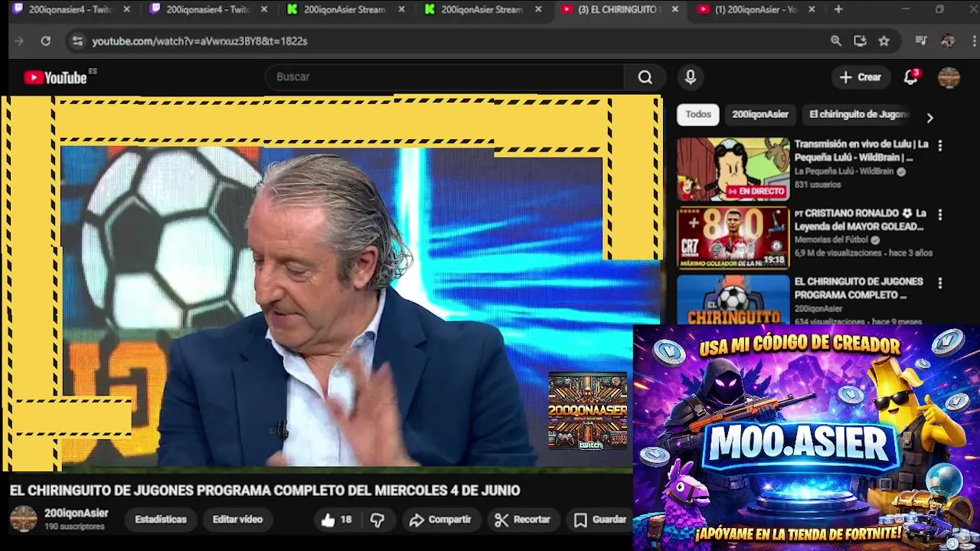The image size is (980, 551).
Task: Click the Compartir share button
Action: 440,520
